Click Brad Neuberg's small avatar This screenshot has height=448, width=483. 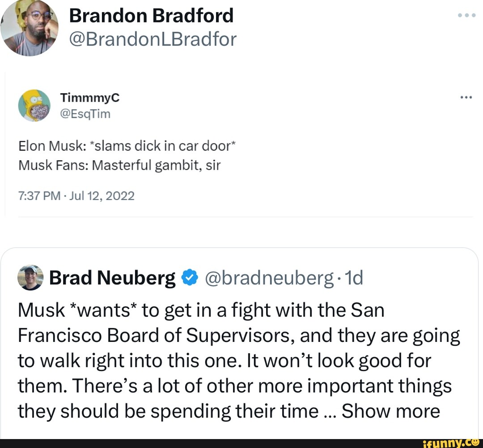[31, 277]
